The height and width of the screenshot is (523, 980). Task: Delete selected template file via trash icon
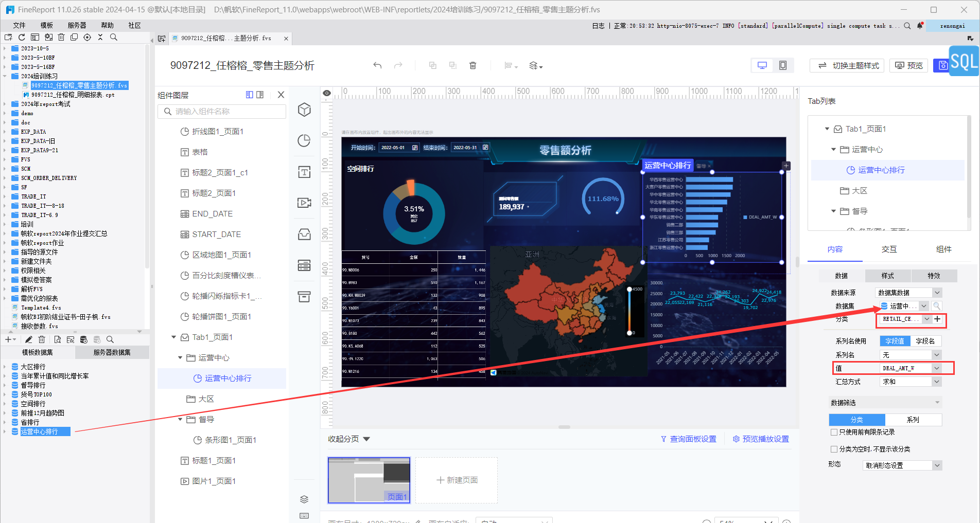pyautogui.click(x=61, y=37)
